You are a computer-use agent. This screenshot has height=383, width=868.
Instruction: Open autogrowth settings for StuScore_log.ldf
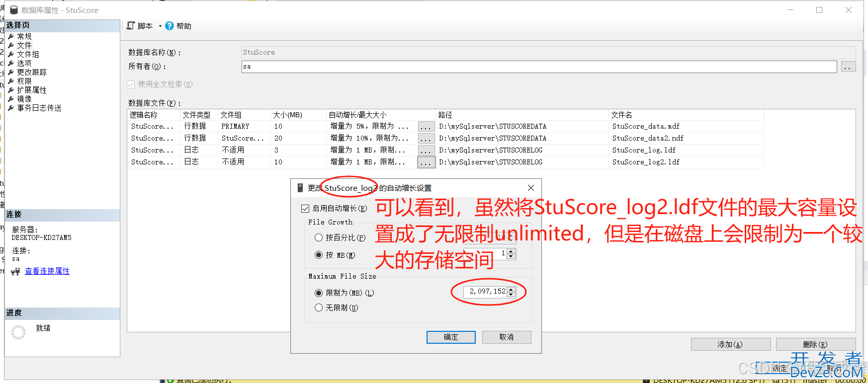click(x=426, y=151)
